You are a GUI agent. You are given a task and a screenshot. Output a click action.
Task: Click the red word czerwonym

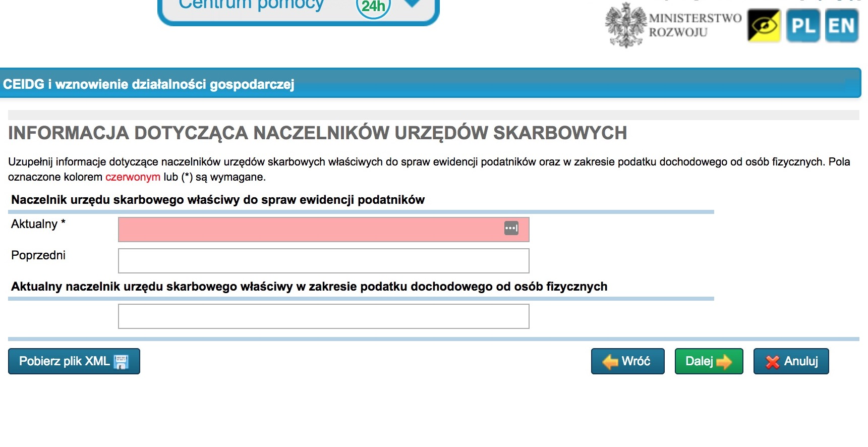click(133, 177)
